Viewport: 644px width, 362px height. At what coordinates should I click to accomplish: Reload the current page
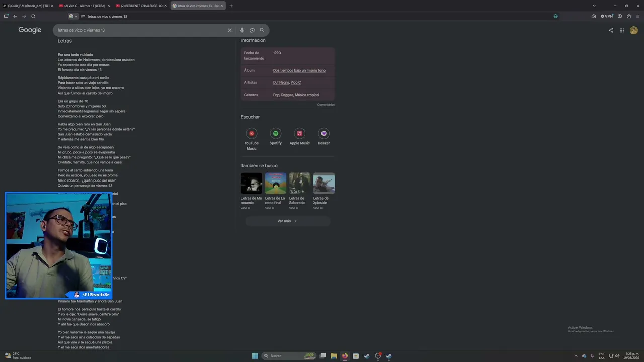click(33, 16)
